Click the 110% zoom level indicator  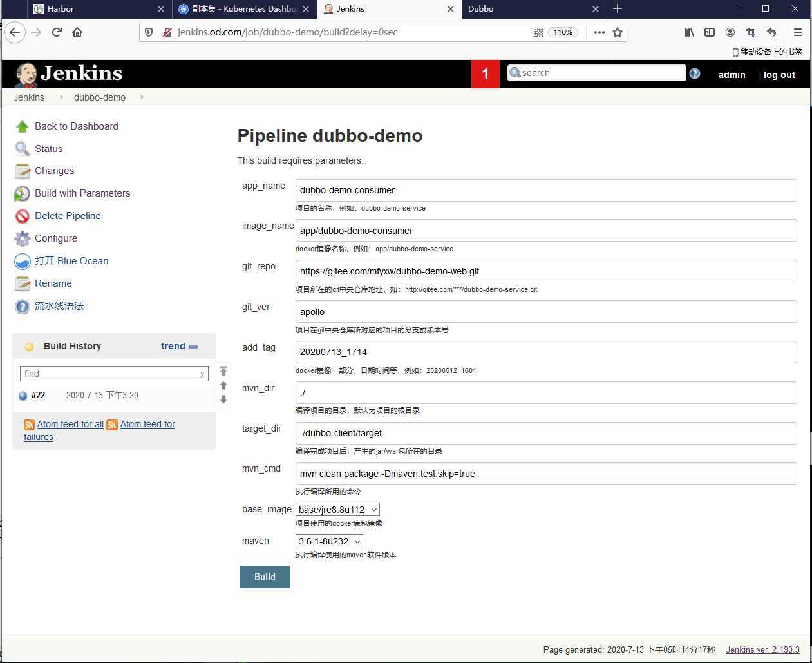click(563, 32)
